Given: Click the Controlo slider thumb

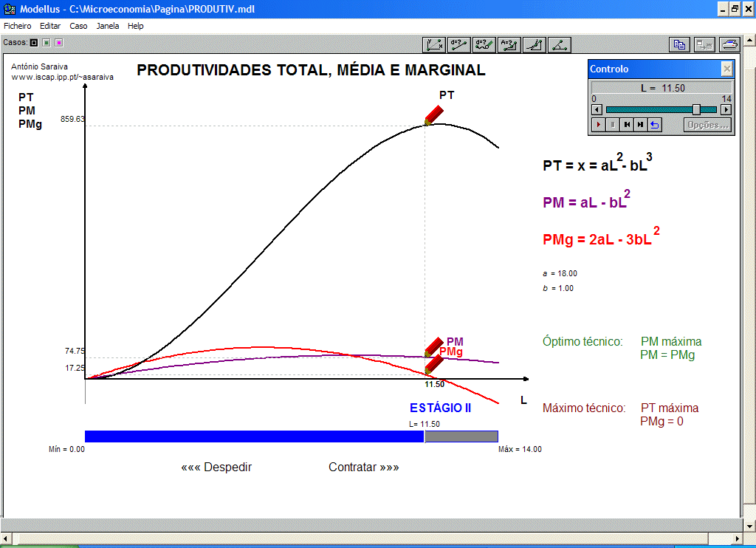Looking at the screenshot, I should tap(696, 109).
